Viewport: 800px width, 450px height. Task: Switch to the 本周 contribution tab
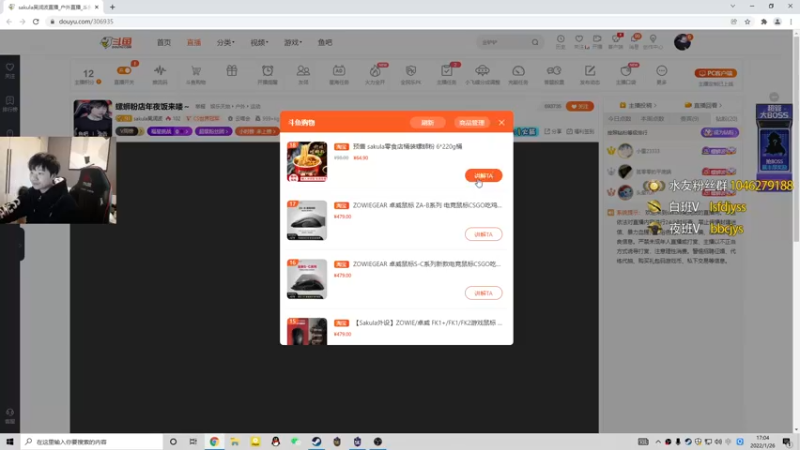click(653, 118)
